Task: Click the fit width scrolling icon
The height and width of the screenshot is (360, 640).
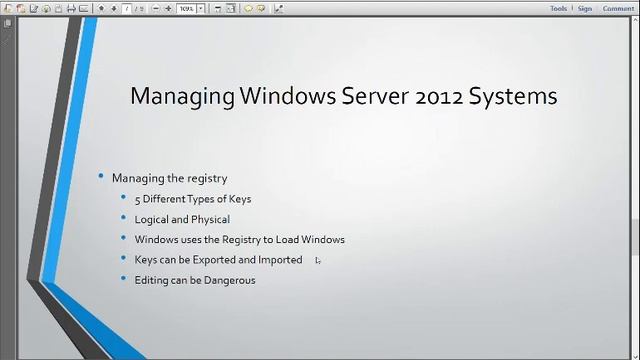Action: [218, 8]
